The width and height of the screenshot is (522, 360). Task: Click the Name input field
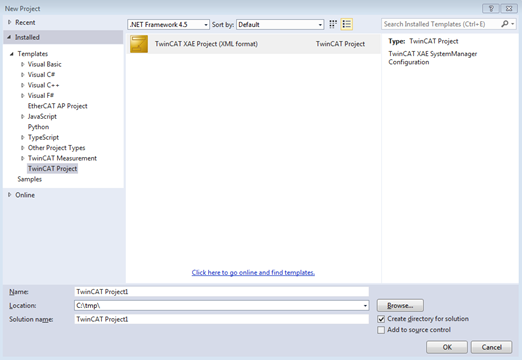pyautogui.click(x=221, y=292)
